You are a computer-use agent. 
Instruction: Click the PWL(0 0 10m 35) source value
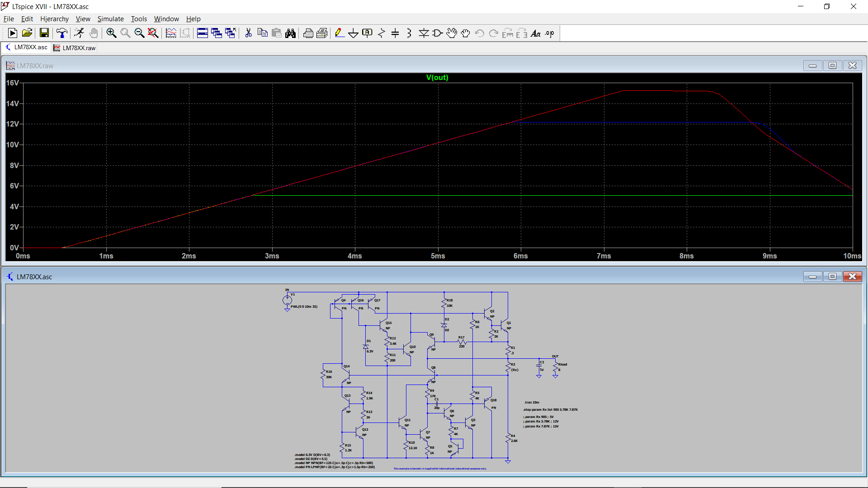pyautogui.click(x=304, y=307)
